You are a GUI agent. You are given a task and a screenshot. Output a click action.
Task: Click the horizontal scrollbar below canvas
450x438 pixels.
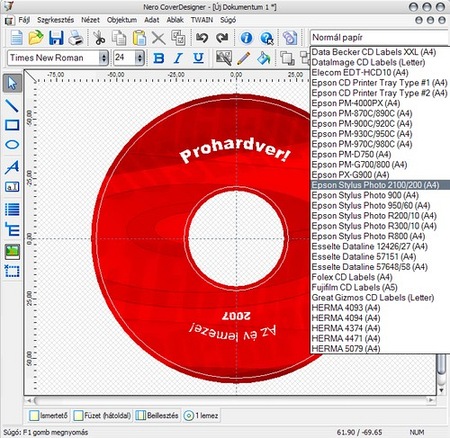(x=230, y=400)
